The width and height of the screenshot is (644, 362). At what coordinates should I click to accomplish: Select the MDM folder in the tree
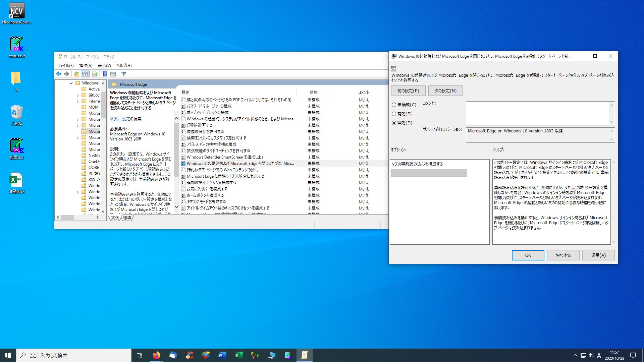[90, 107]
